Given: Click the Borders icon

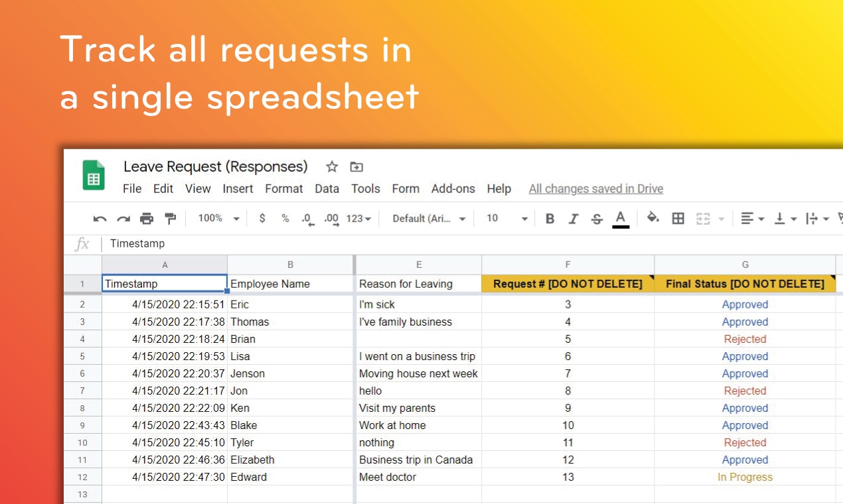Looking at the screenshot, I should [x=678, y=218].
